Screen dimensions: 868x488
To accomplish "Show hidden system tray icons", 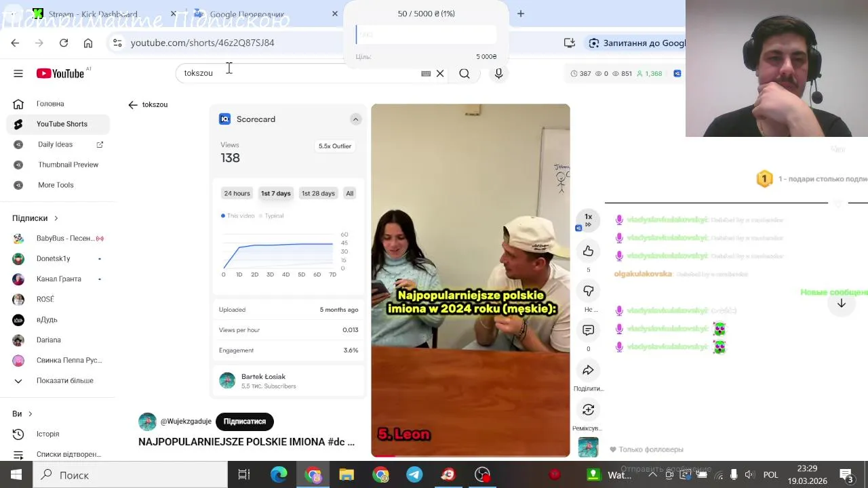I will [652, 474].
